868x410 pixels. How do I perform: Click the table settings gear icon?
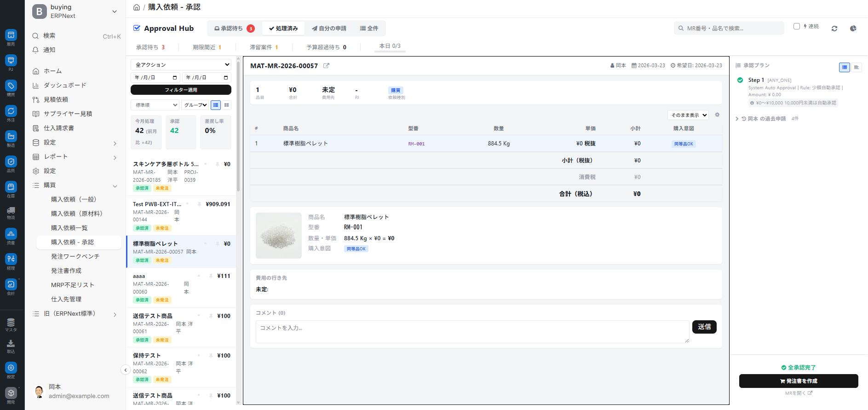(717, 115)
